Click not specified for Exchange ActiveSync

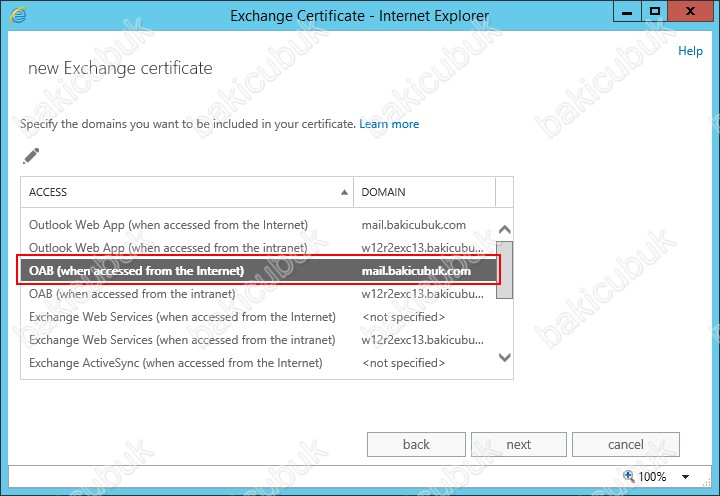point(403,362)
